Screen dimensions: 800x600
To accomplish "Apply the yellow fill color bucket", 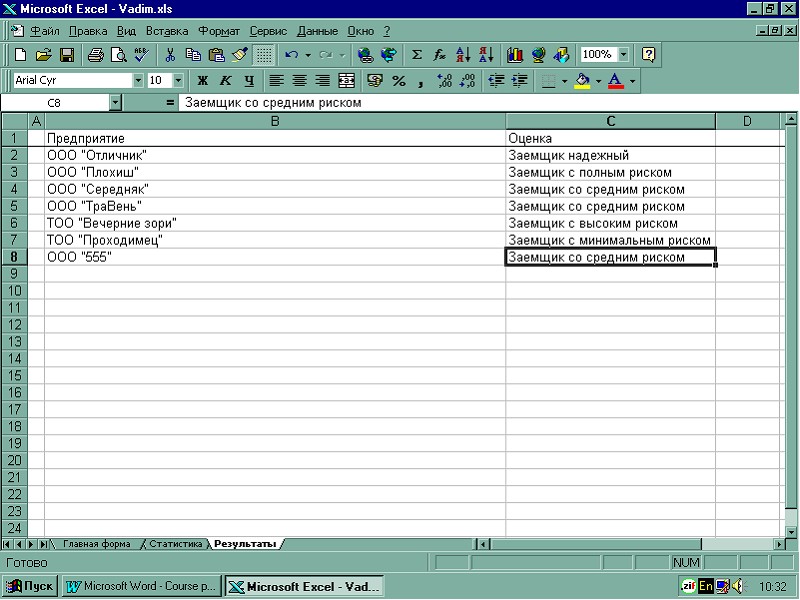I will (582, 80).
